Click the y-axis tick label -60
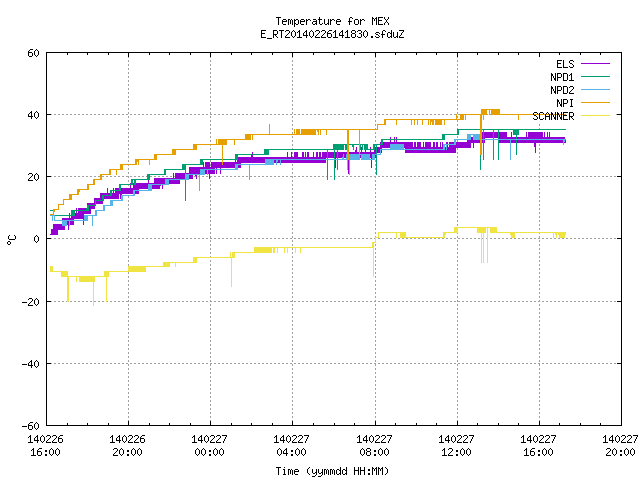The image size is (640, 480). coord(31,426)
